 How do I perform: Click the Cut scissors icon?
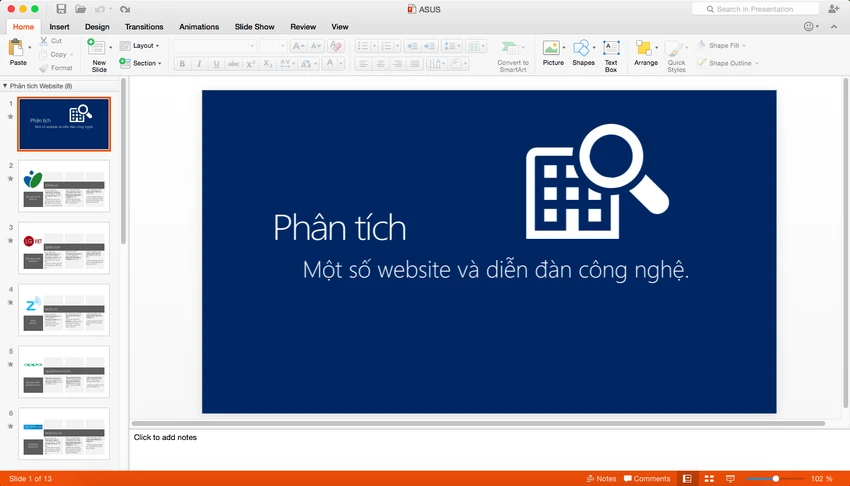tap(43, 41)
